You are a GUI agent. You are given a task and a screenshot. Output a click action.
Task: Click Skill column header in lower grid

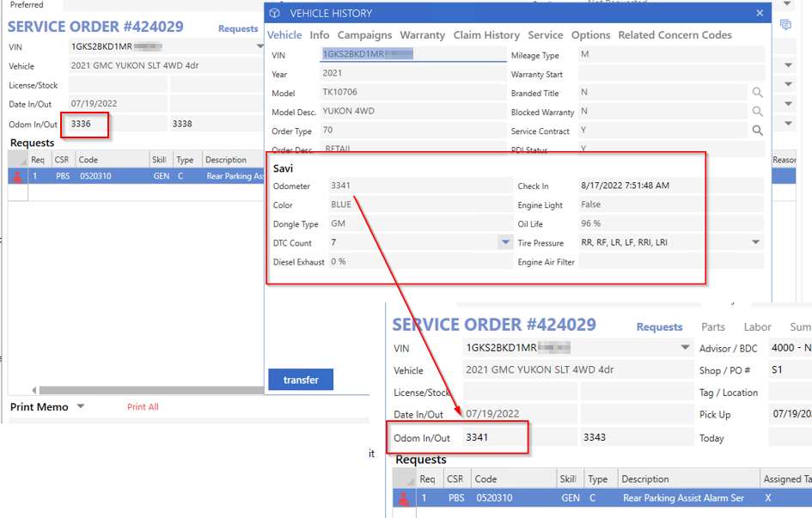(x=570, y=479)
